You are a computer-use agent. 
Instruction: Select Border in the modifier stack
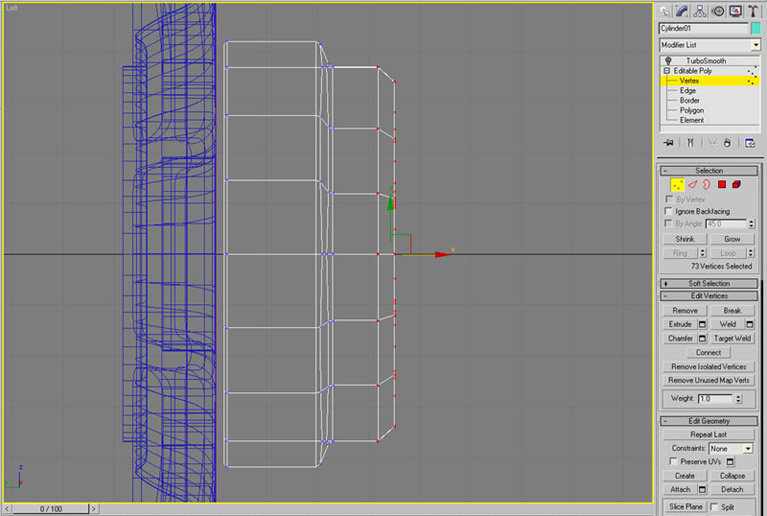pos(690,100)
